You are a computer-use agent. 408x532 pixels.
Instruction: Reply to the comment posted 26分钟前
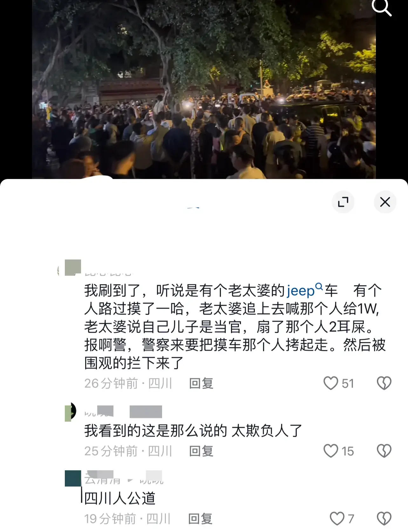[201, 383]
